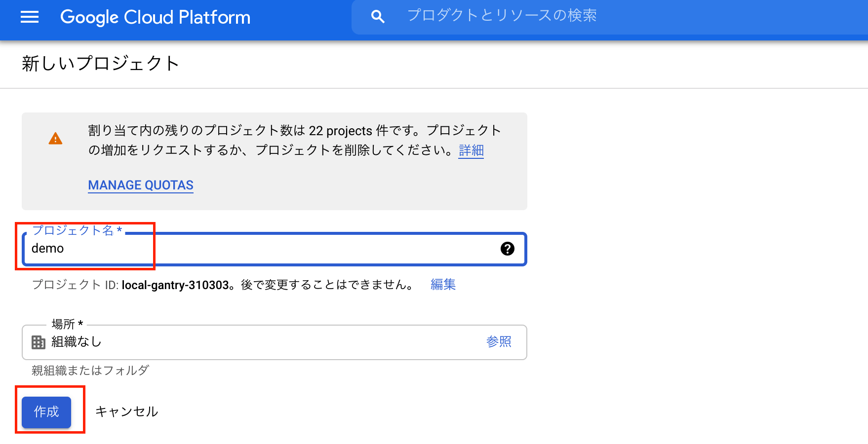Click the quota warning message about 22 projects

pyautogui.click(x=295, y=140)
